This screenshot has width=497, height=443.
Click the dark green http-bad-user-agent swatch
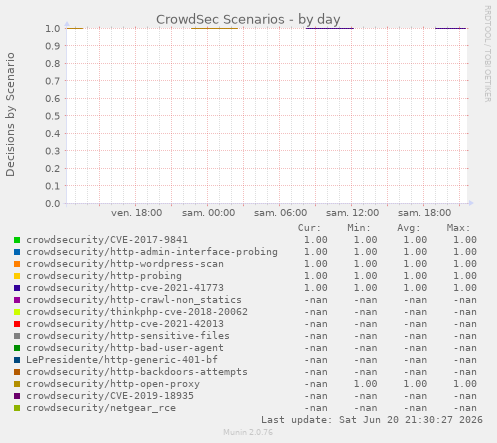pyautogui.click(x=17, y=348)
